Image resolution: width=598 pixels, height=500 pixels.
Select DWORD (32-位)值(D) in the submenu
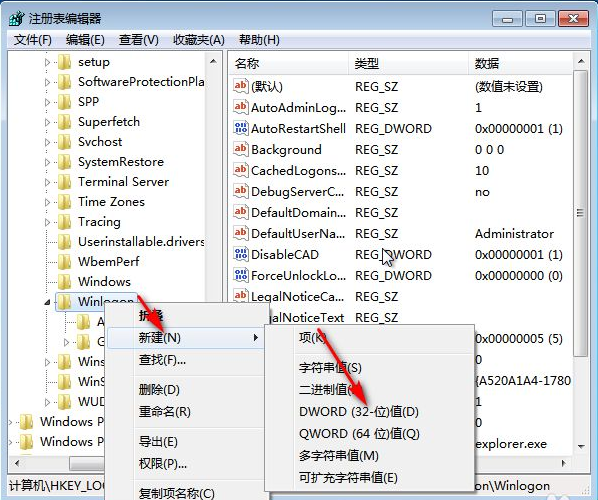370,412
